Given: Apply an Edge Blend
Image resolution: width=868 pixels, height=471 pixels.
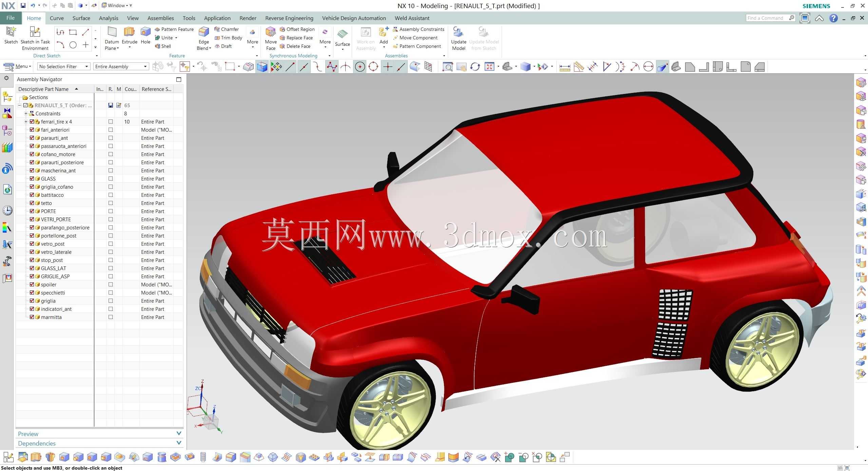Looking at the screenshot, I should click(204, 38).
